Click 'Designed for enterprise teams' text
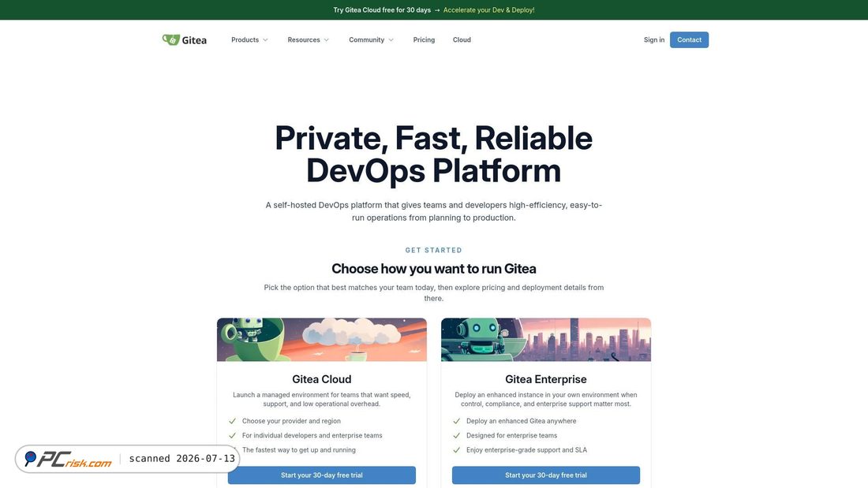868x488 pixels. coord(511,435)
